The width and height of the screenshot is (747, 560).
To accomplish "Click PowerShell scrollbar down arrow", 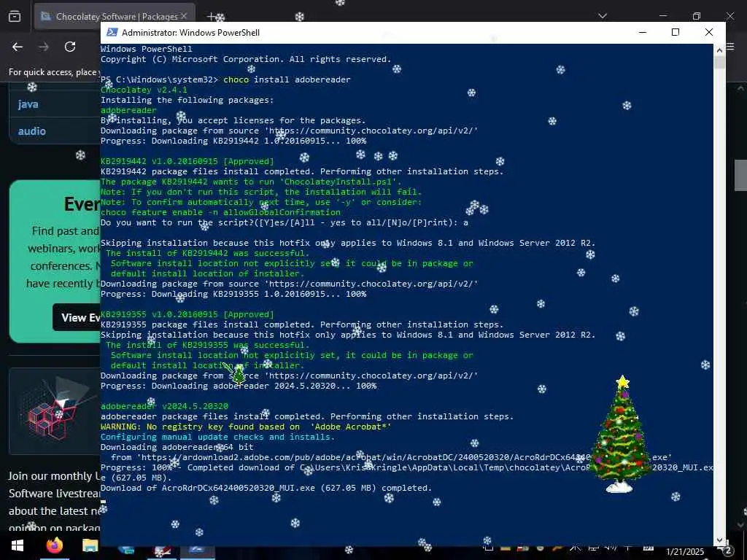I will 719,540.
